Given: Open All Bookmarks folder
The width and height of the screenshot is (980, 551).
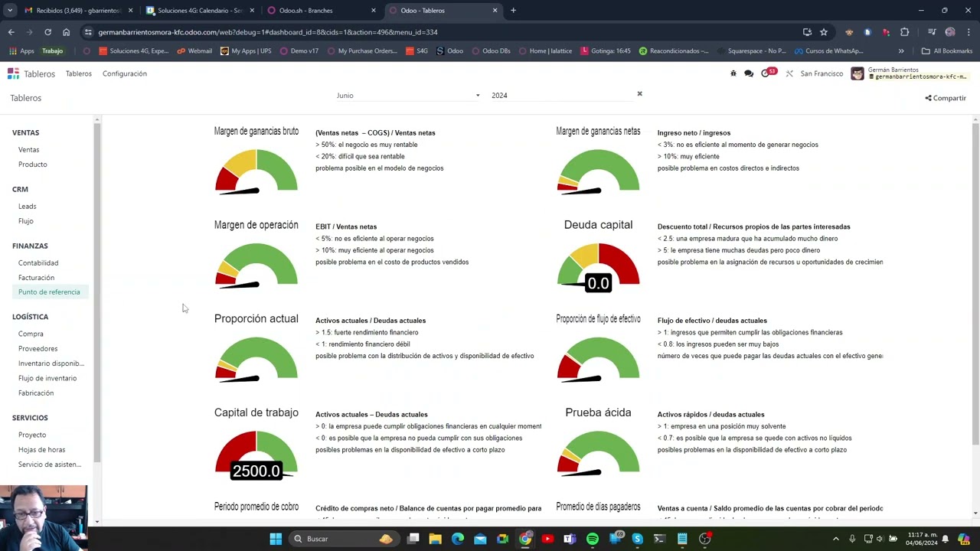Looking at the screenshot, I should [947, 51].
